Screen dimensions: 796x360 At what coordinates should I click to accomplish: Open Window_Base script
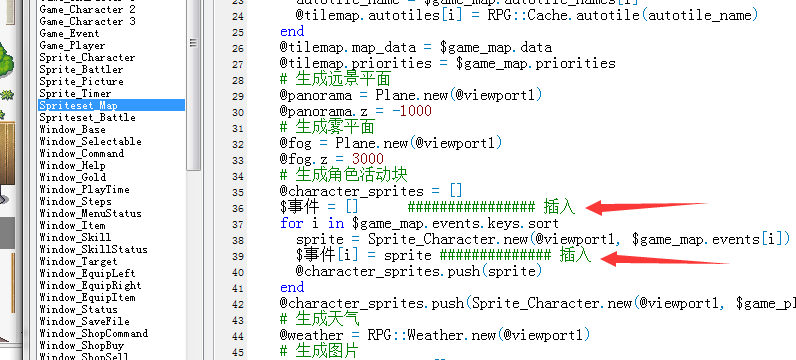point(72,129)
